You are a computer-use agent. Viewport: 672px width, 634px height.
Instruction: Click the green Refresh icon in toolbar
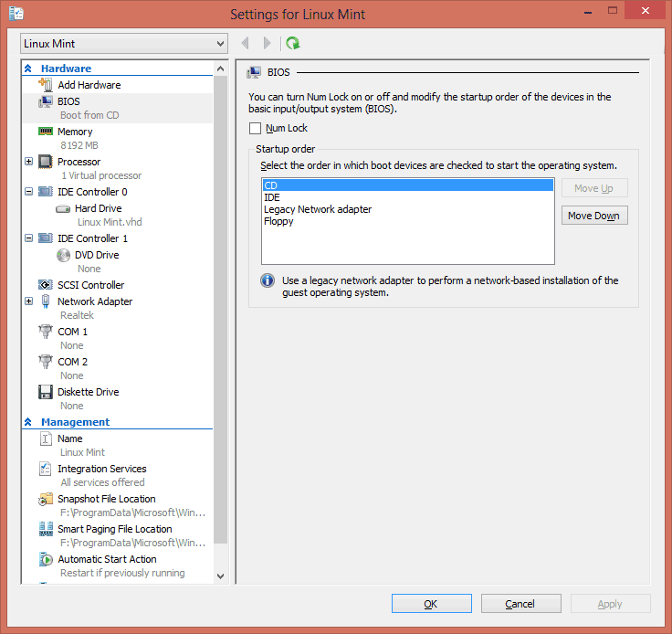[293, 43]
